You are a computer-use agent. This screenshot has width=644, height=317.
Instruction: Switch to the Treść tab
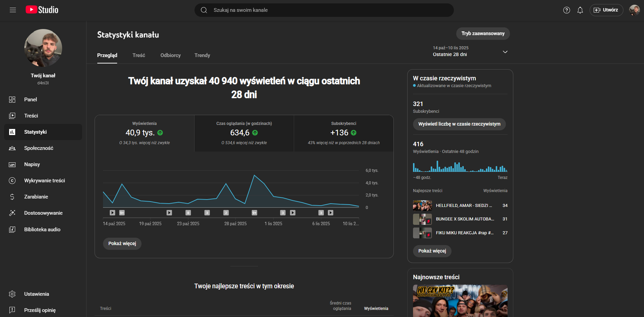(x=138, y=55)
